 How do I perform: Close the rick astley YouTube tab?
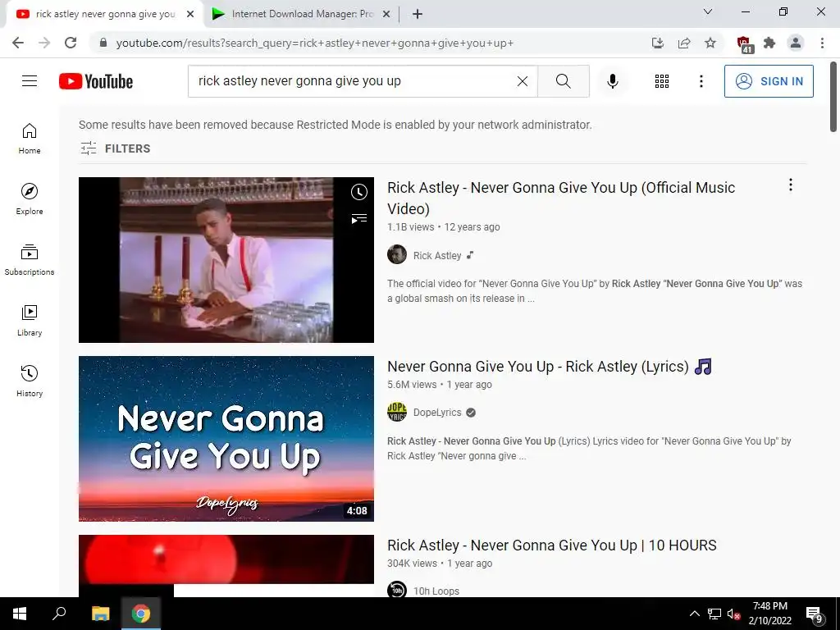tap(190, 15)
